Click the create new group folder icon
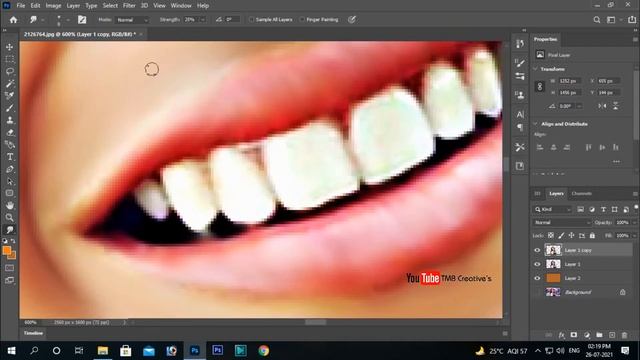This screenshot has height=360, width=640. coord(599,335)
